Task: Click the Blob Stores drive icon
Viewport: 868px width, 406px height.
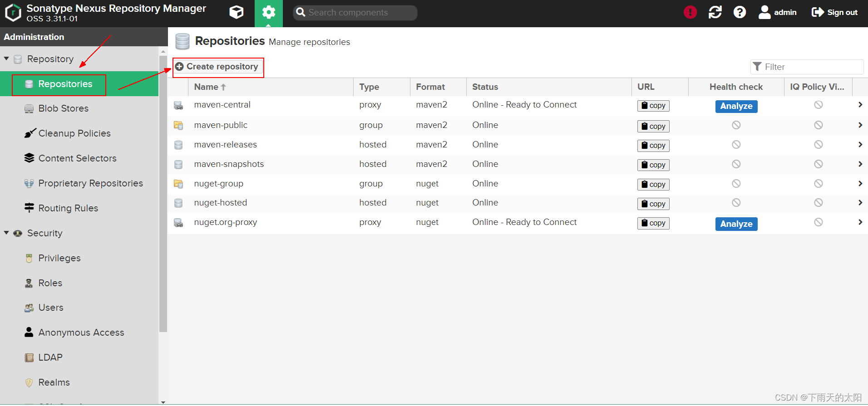Action: click(29, 108)
